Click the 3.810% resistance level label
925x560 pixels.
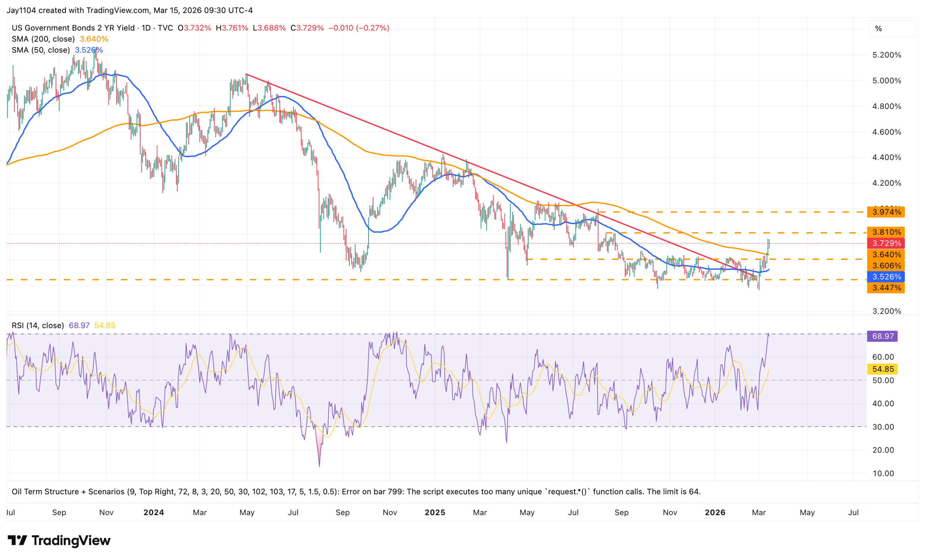pos(886,232)
